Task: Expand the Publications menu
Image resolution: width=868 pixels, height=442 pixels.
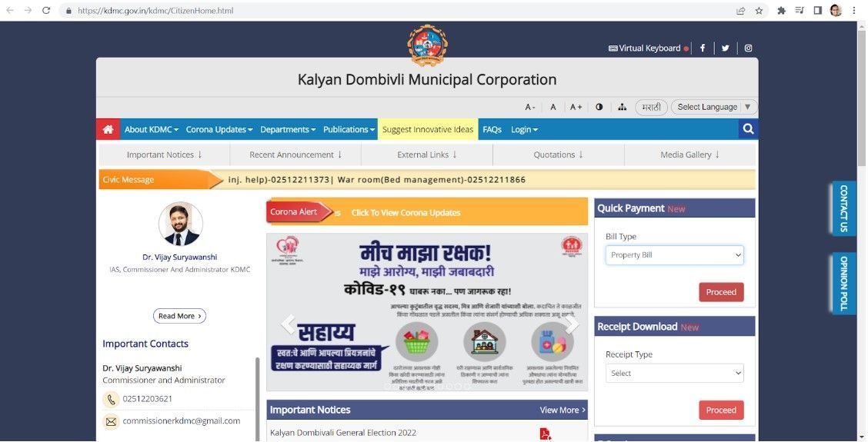Action: coord(349,129)
